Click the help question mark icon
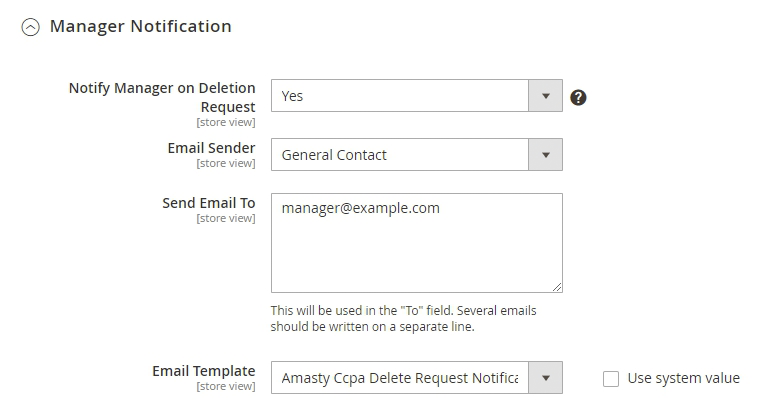765x408 pixels. (x=577, y=97)
